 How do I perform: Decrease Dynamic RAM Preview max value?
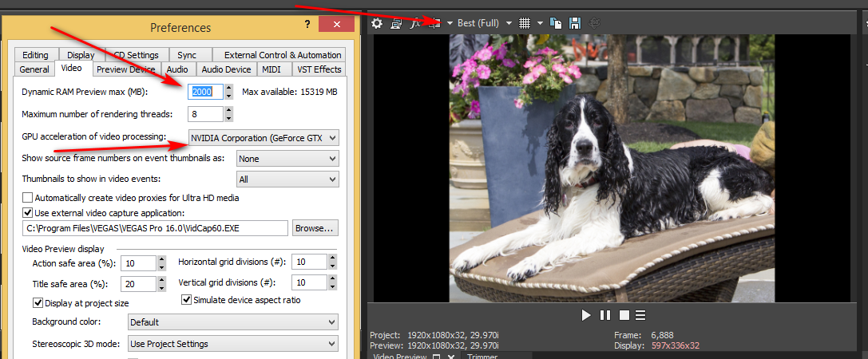click(228, 96)
